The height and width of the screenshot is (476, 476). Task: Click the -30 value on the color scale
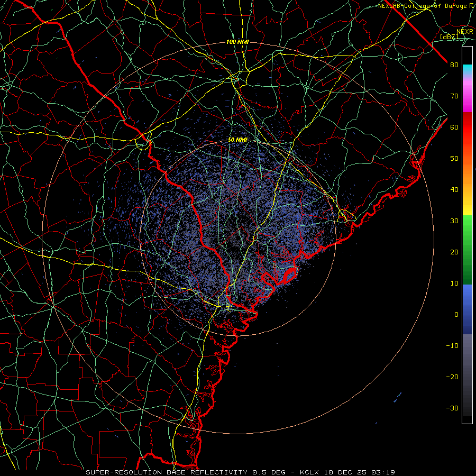452,408
